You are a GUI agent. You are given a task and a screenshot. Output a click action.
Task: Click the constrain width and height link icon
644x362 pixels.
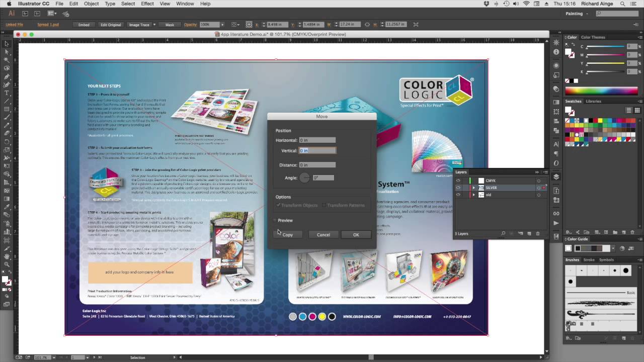click(367, 25)
